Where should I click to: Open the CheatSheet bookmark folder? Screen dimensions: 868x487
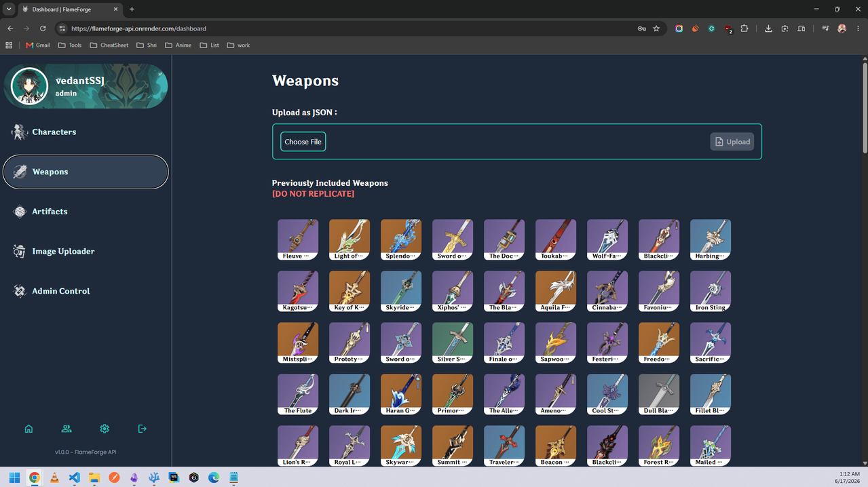pyautogui.click(x=109, y=45)
